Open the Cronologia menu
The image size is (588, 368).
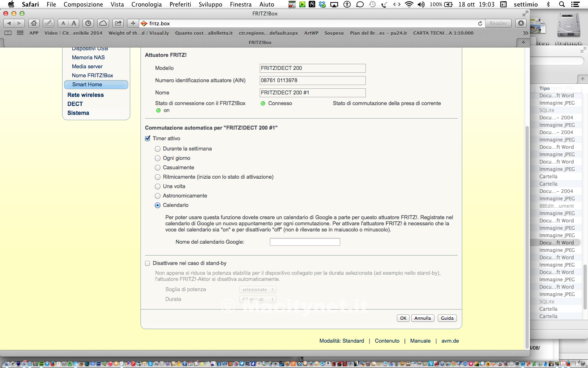[147, 4]
